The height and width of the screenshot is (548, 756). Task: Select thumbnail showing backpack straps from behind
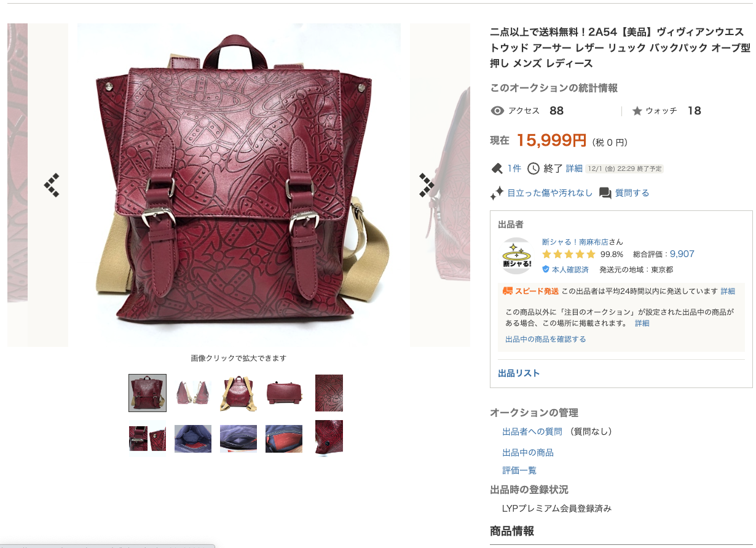tap(238, 393)
